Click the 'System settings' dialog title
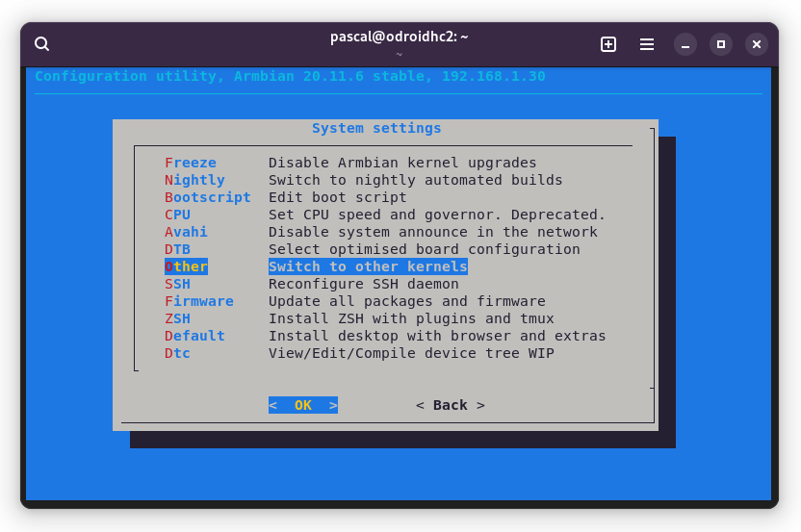The image size is (801, 532). 376,128
